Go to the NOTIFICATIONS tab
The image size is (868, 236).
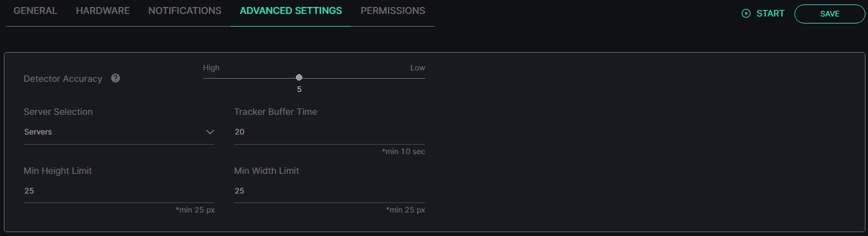[x=185, y=11]
